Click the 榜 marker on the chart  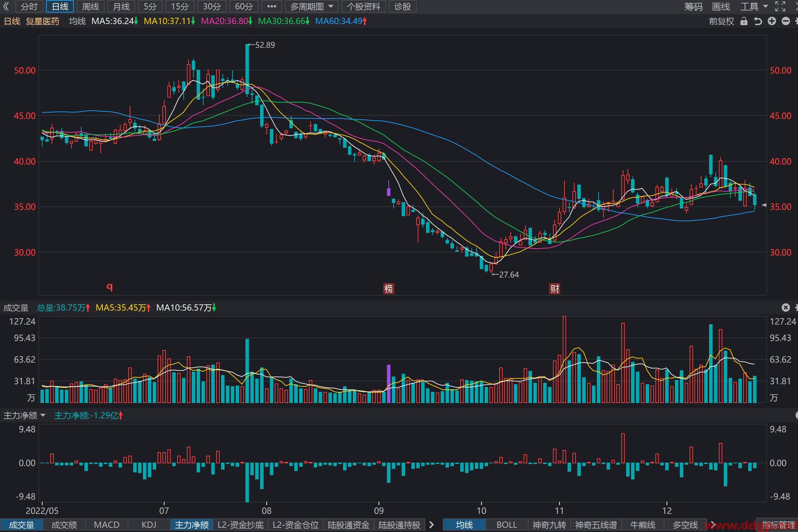click(x=388, y=289)
